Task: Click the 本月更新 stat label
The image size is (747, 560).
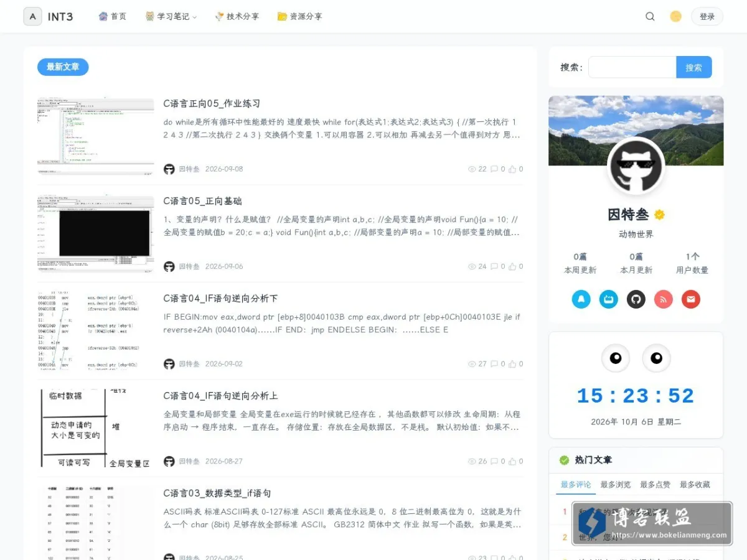Action: point(636,270)
